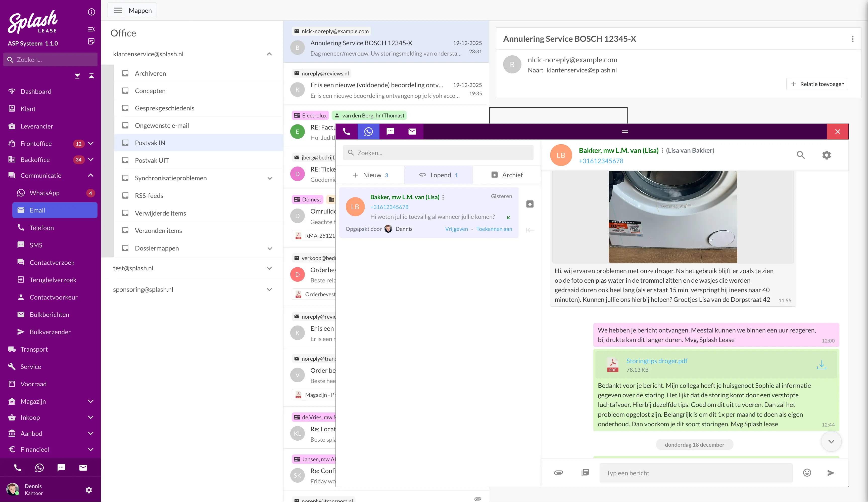868x502 pixels.
Task: Select SMS in the sidebar menu
Action: pyautogui.click(x=35, y=245)
